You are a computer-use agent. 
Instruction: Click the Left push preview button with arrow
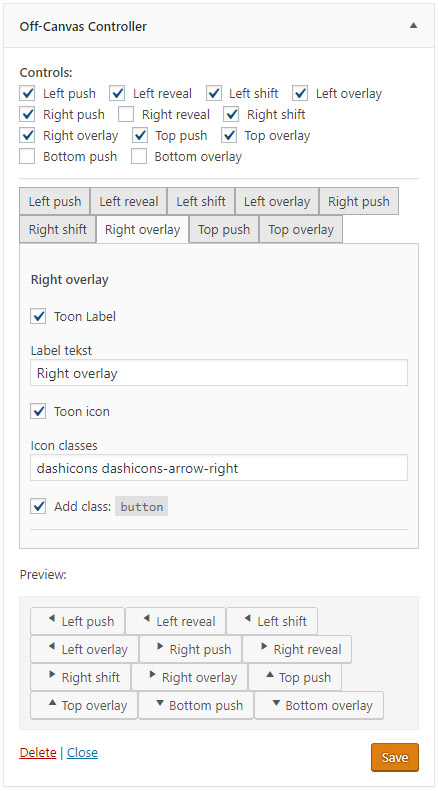point(77,622)
